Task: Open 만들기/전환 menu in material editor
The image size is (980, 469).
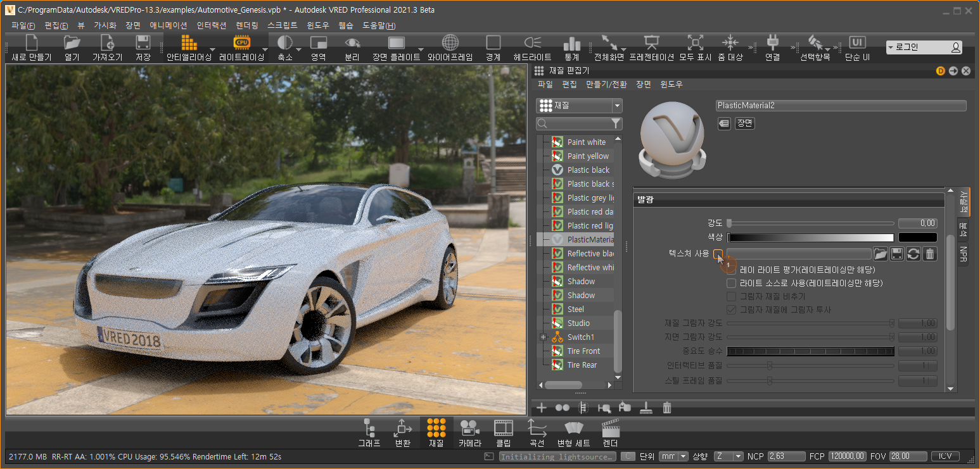Action: pyautogui.click(x=606, y=84)
